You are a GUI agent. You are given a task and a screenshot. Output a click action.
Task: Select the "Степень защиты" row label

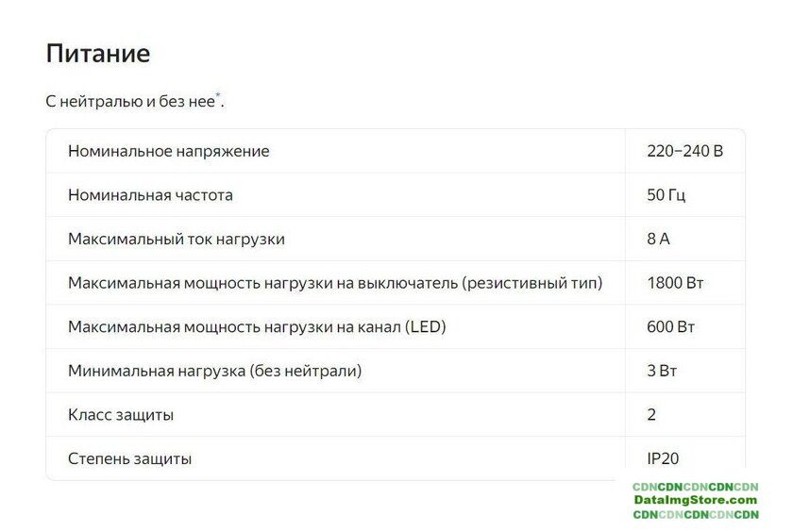pos(129,459)
